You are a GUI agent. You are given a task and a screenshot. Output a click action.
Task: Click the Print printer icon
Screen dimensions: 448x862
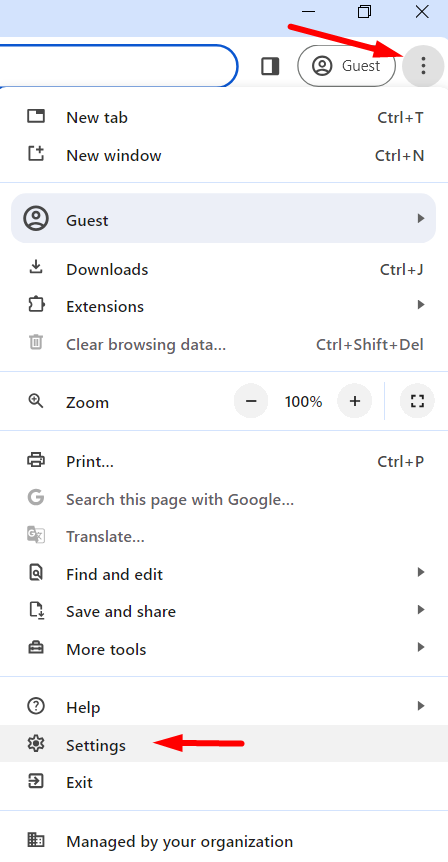coord(36,460)
